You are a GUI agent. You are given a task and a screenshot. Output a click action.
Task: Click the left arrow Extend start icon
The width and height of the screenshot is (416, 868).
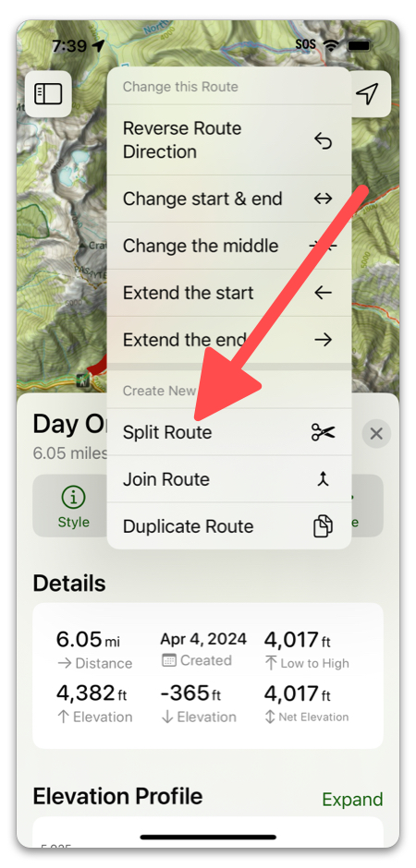click(323, 293)
